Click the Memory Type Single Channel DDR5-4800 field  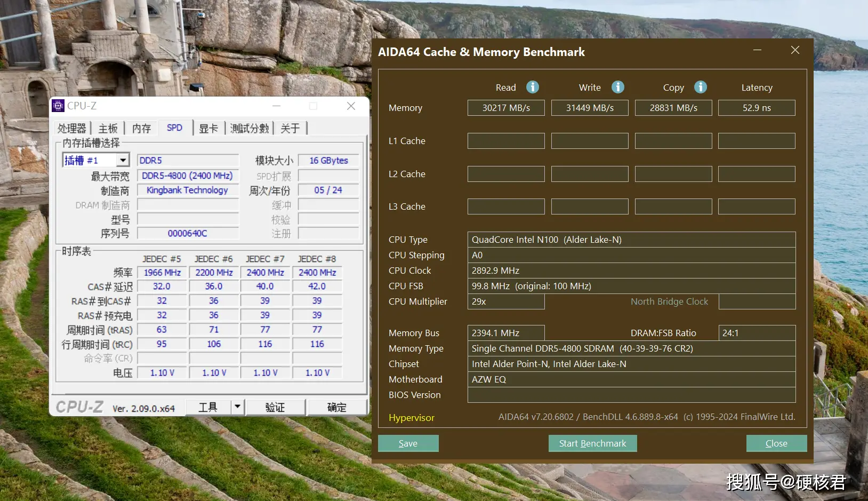[x=631, y=348]
